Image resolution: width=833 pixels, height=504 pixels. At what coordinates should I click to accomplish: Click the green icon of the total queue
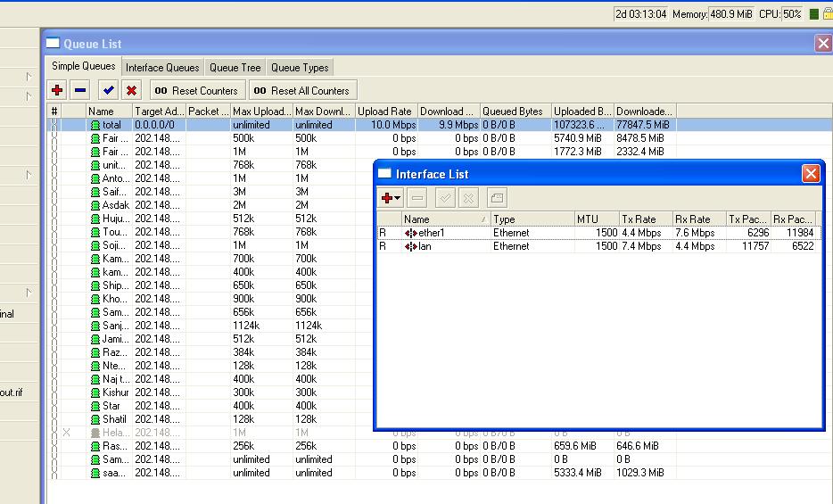click(95, 125)
